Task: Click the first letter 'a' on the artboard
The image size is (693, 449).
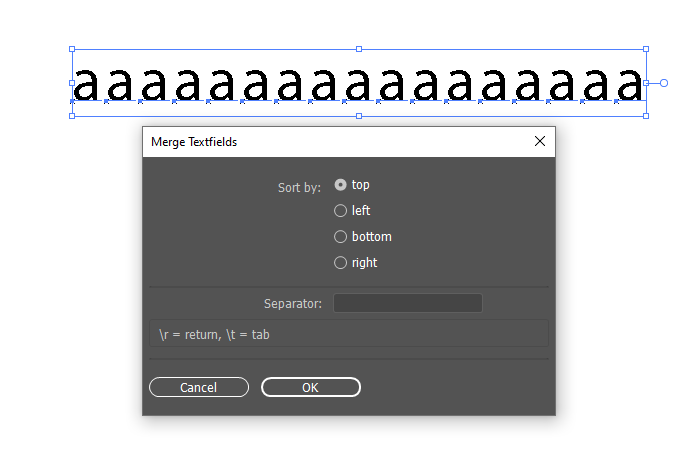Action: [x=86, y=86]
